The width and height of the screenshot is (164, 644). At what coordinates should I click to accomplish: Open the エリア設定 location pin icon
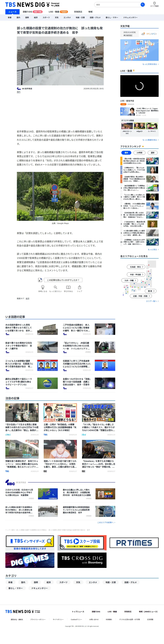click(x=154, y=3)
